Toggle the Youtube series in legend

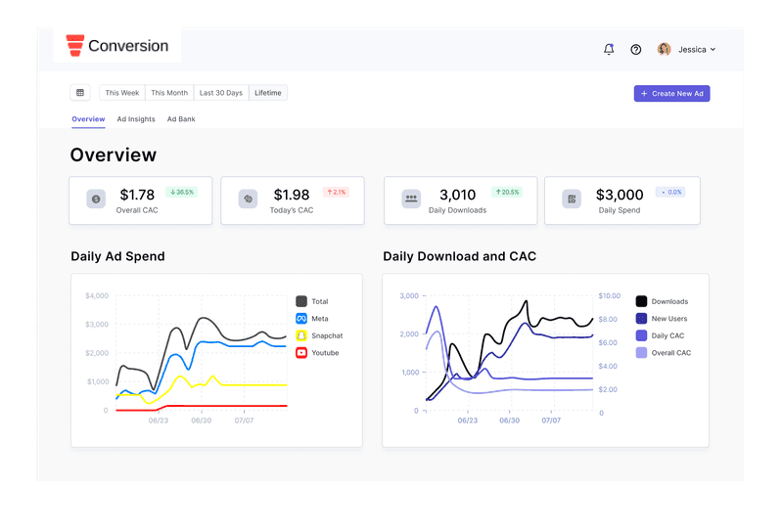tap(301, 352)
